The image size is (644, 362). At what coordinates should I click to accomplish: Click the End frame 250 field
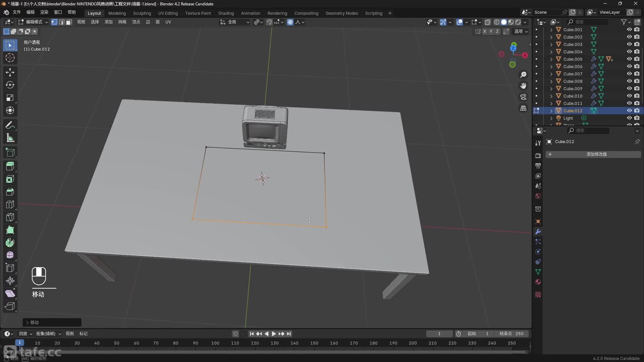pos(512,334)
